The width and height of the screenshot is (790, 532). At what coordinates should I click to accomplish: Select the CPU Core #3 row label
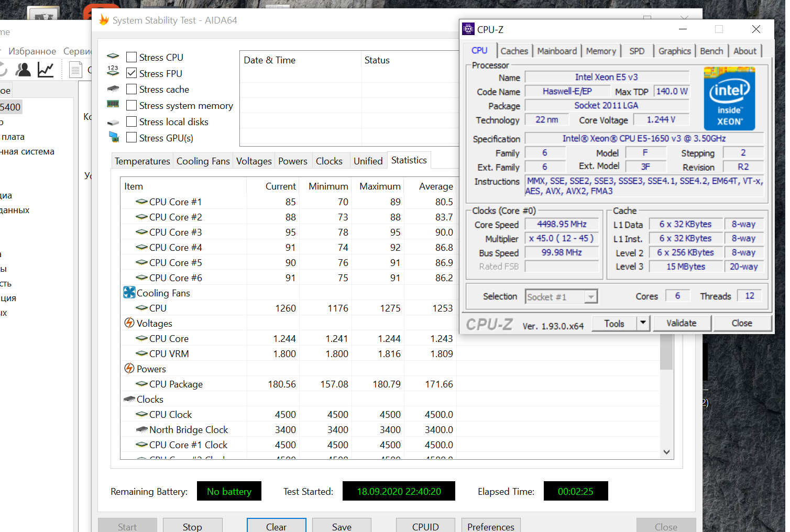175,232
